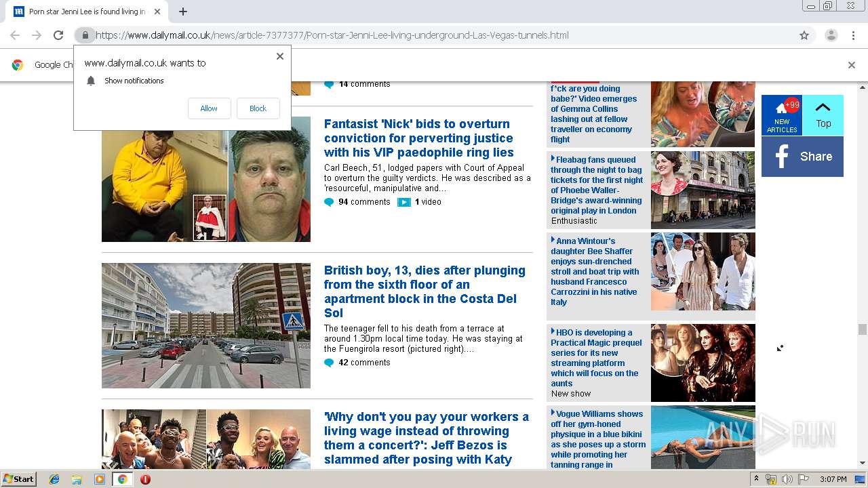View 42 comments on British boy story
The image size is (868, 488).
357,363
